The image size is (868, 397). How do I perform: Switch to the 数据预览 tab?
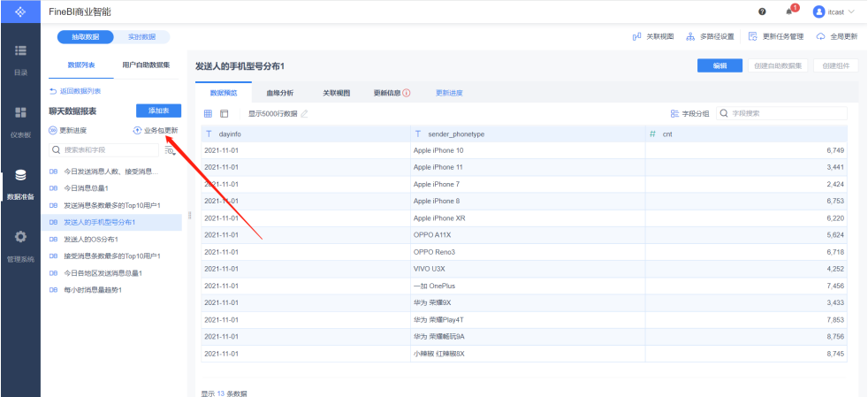[224, 93]
